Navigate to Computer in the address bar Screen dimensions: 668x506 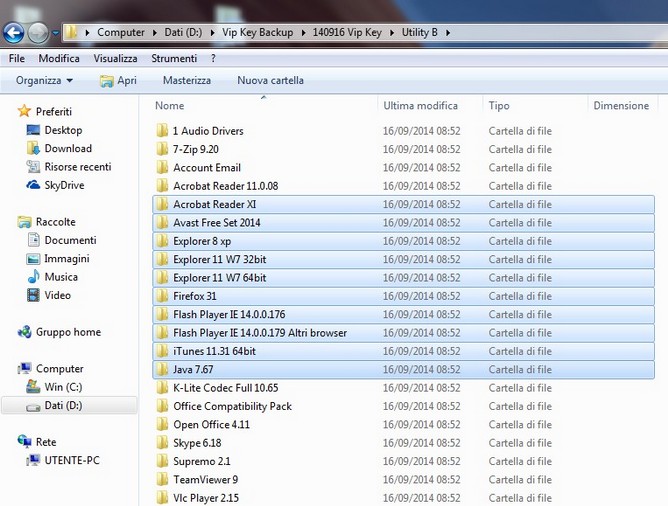pos(121,32)
